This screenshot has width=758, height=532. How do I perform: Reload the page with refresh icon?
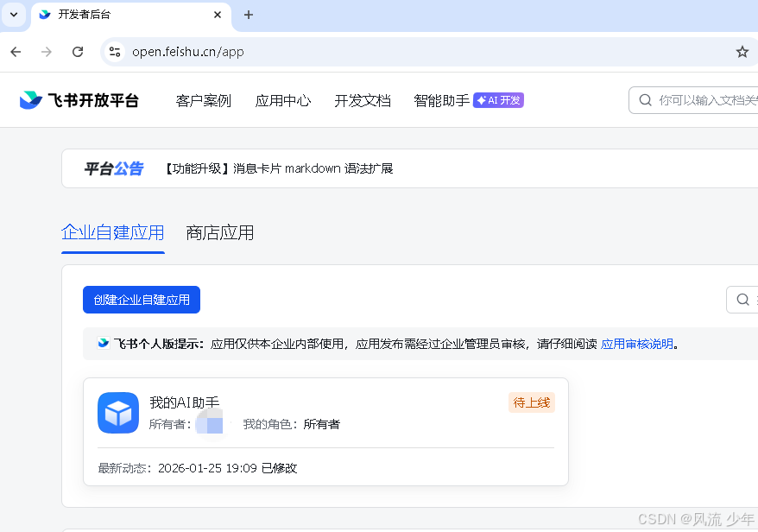pos(78,52)
